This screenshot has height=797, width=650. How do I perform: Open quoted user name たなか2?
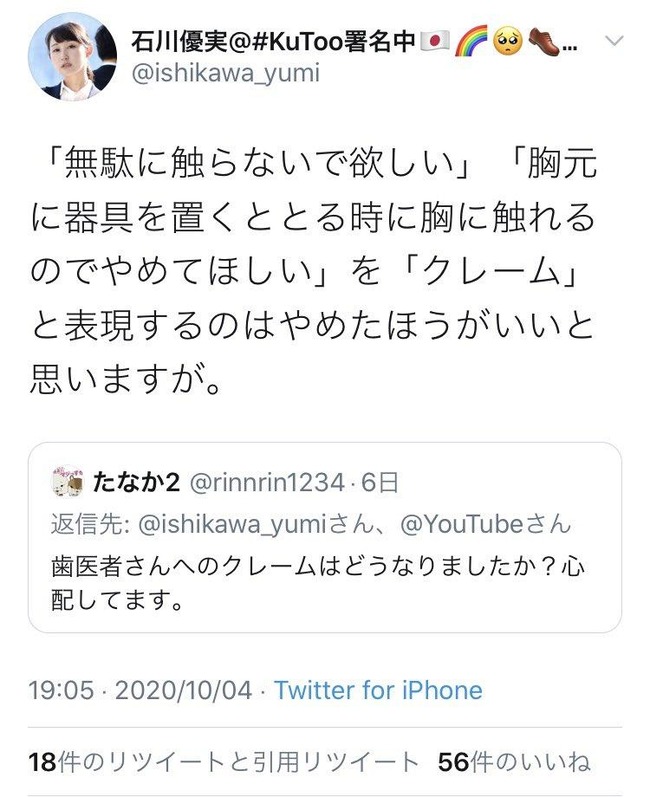point(136,482)
